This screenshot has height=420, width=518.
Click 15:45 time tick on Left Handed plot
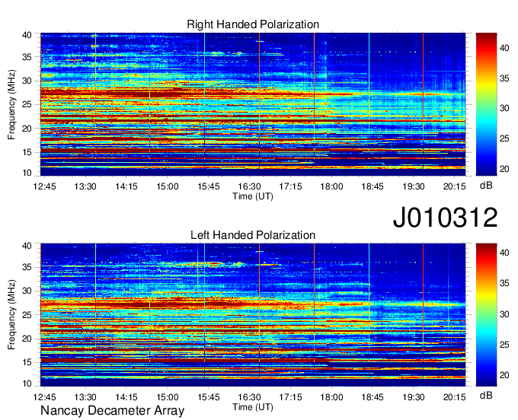coord(209,397)
